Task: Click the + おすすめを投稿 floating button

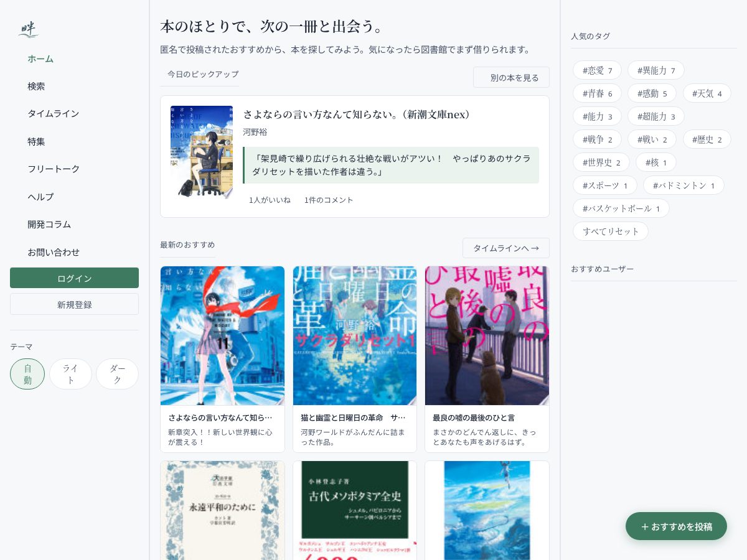Action: pyautogui.click(x=676, y=526)
